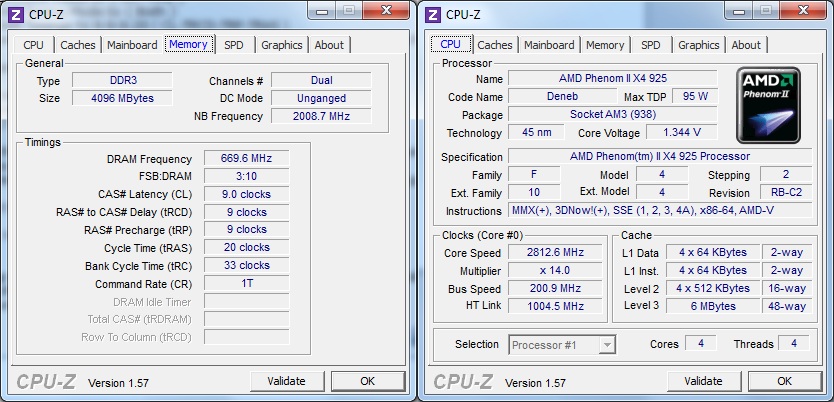This screenshot has height=402, width=834.
Task: Select the Memory tab in the left window
Action: 188,44
